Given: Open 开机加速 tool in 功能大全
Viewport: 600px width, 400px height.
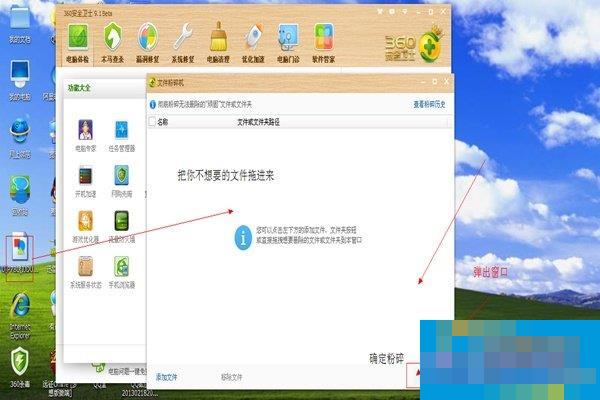Looking at the screenshot, I should (85, 182).
